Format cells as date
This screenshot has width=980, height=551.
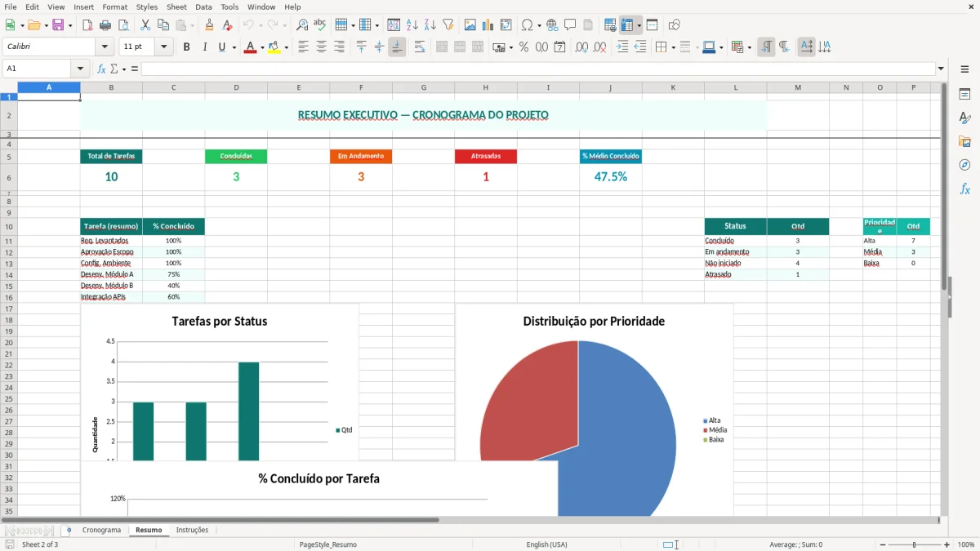560,47
